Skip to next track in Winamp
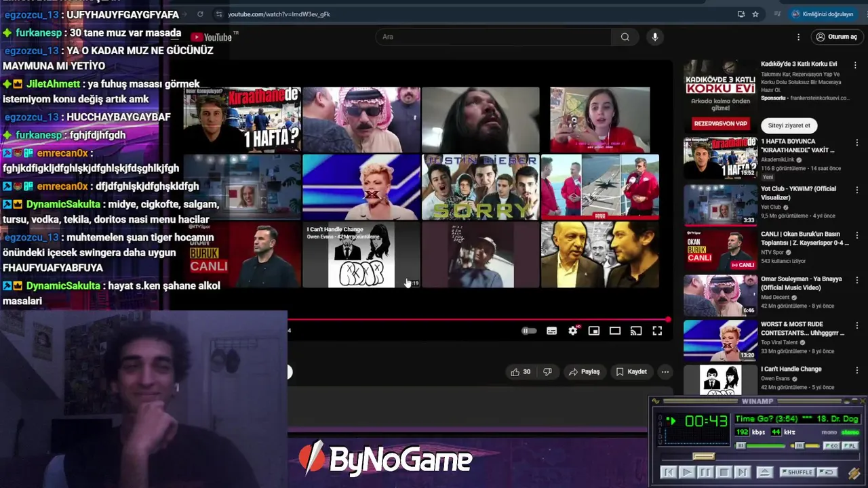This screenshot has width=868, height=488. tap(743, 472)
